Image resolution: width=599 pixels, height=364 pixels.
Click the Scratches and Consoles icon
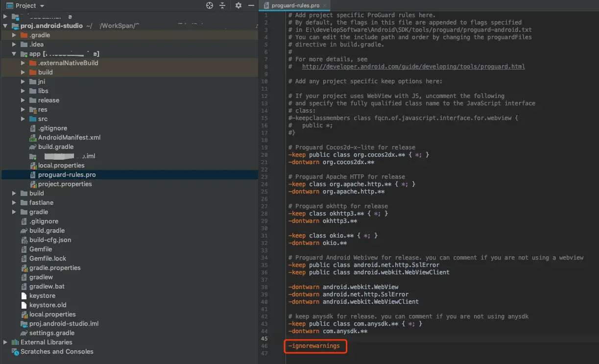tap(15, 351)
